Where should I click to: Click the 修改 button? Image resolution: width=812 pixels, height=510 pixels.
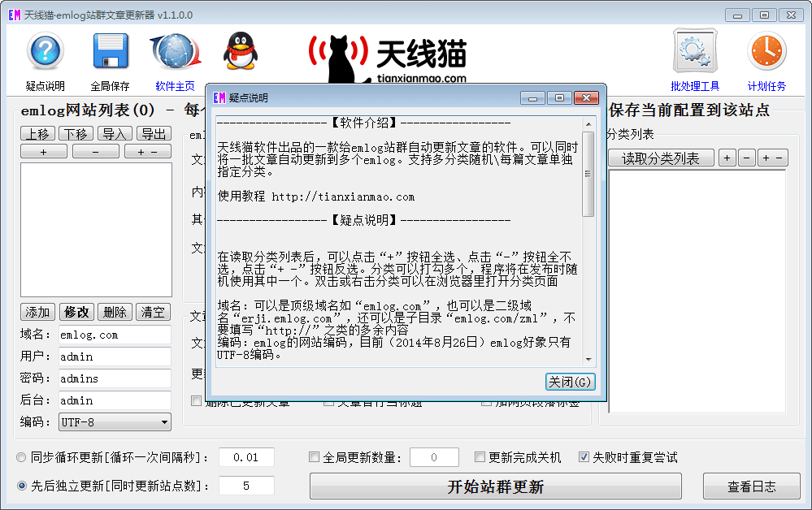coord(76,312)
